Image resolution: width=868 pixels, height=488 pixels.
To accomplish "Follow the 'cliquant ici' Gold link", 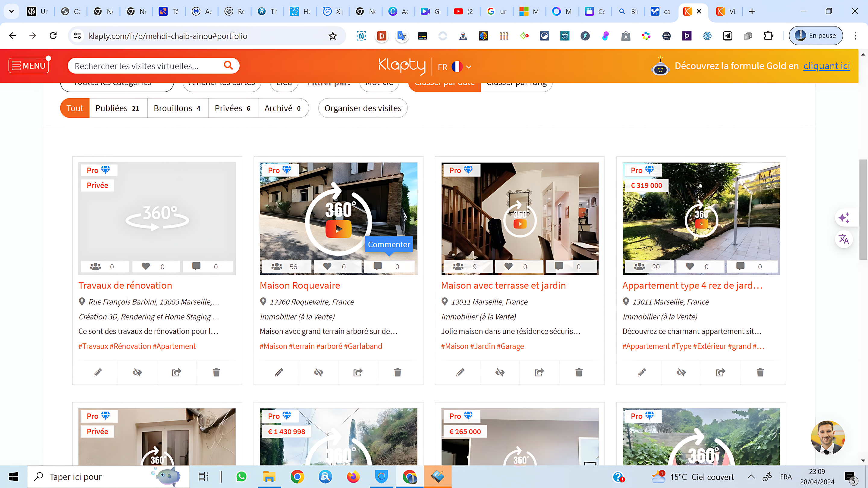I will [826, 66].
